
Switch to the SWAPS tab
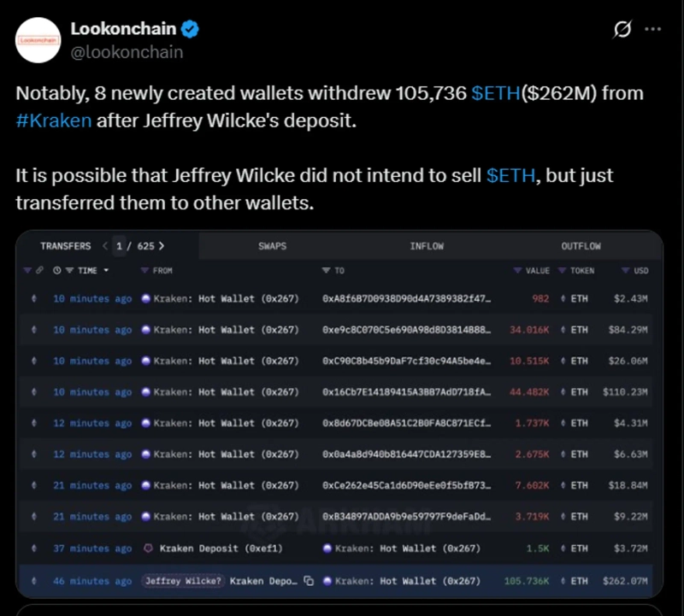pyautogui.click(x=272, y=246)
